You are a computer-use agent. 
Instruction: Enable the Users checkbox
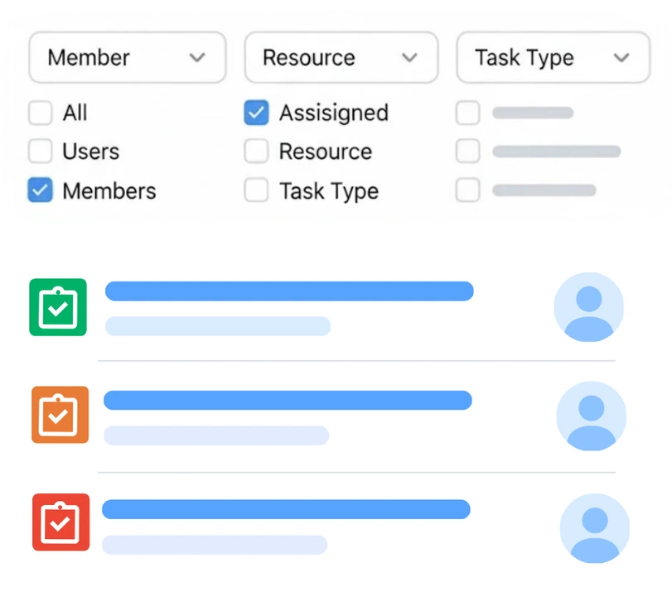click(41, 152)
